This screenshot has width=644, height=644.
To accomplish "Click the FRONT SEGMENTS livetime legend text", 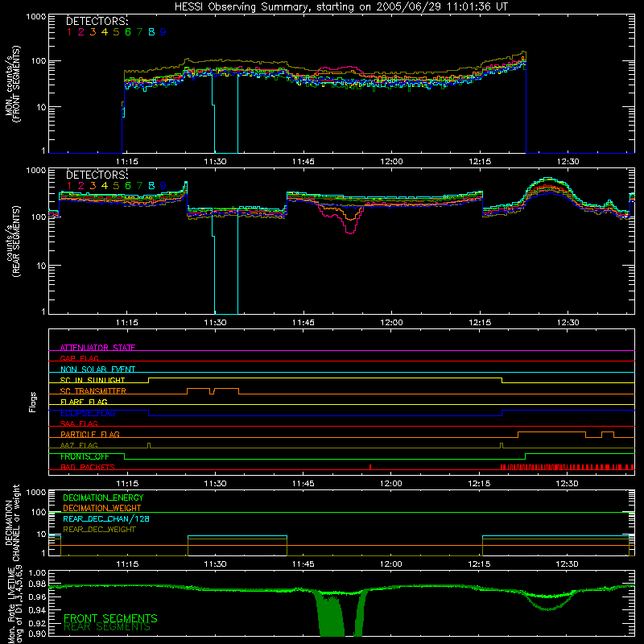I will [110, 618].
